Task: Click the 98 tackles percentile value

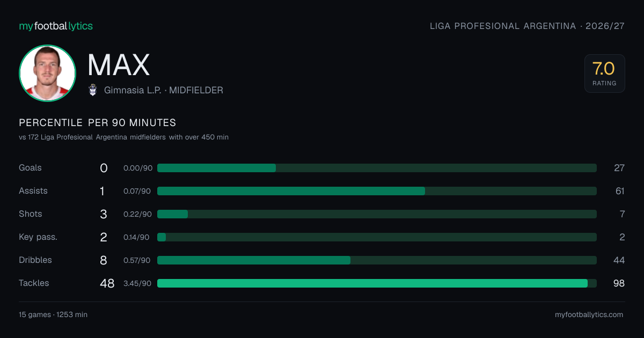Action: coord(619,283)
